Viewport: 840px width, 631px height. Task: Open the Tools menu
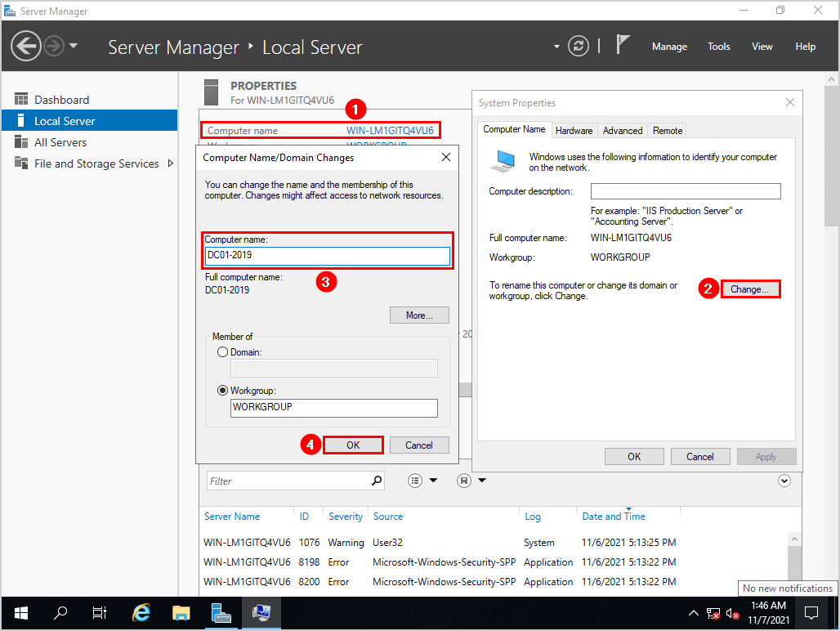click(718, 47)
